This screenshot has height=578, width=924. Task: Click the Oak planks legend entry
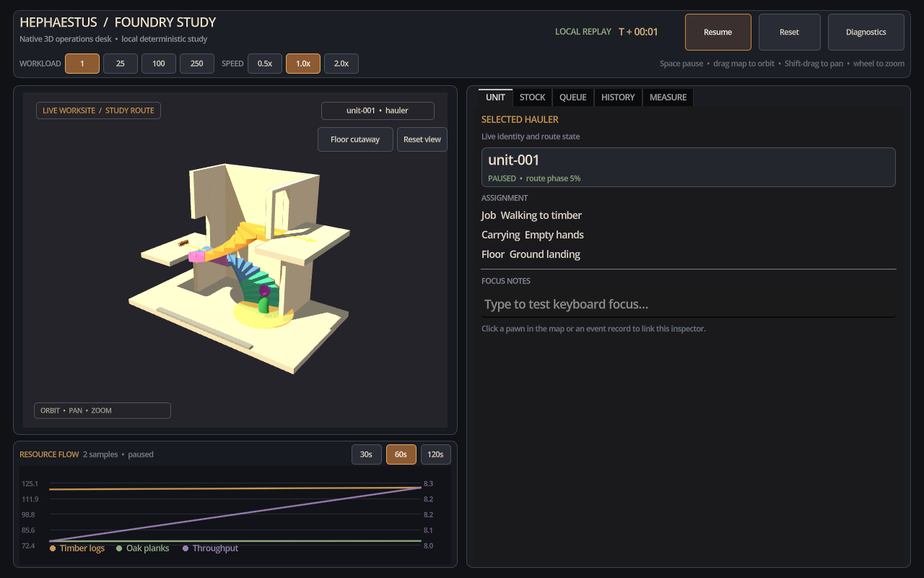pyautogui.click(x=142, y=548)
